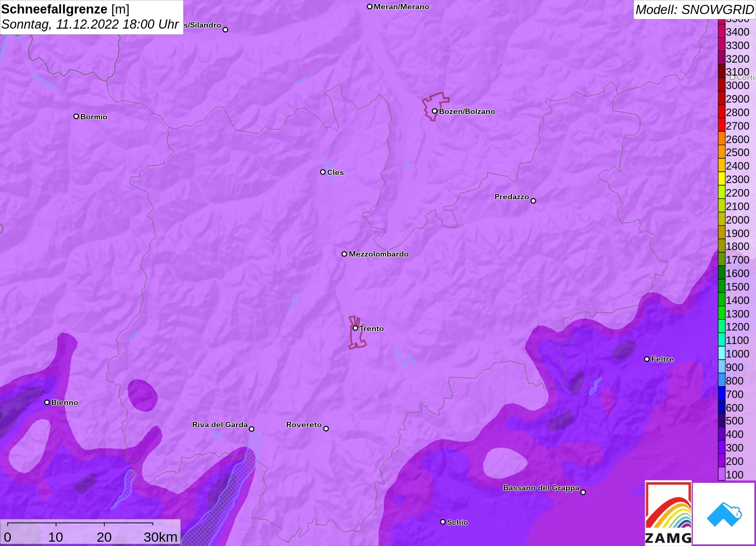The height and width of the screenshot is (546, 756).
Task: Click the blue cloud house logo
Action: tap(724, 514)
